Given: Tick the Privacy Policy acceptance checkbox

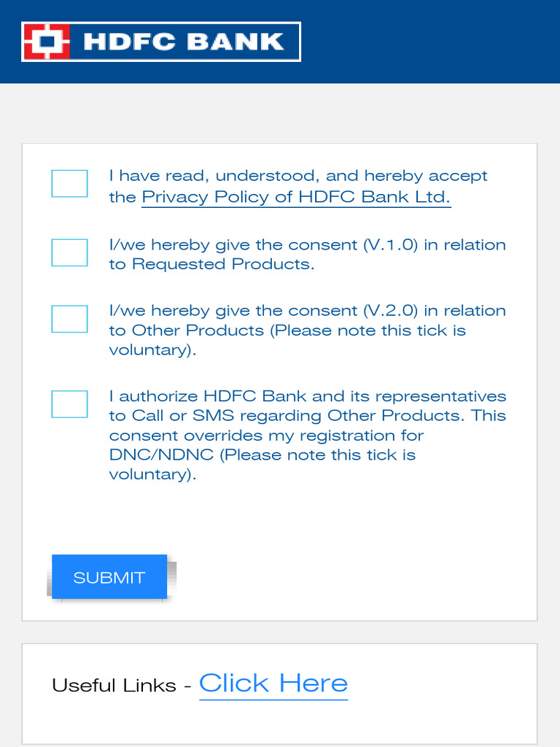Looking at the screenshot, I should click(x=69, y=184).
